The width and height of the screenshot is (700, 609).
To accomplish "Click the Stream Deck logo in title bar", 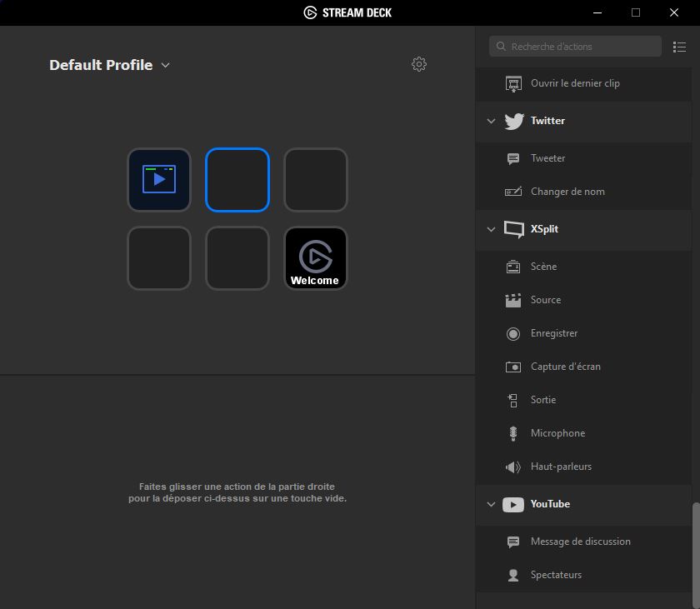I will 310,12.
